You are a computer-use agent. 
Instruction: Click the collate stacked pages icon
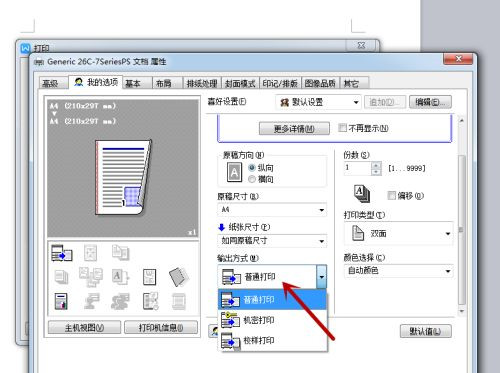(362, 194)
